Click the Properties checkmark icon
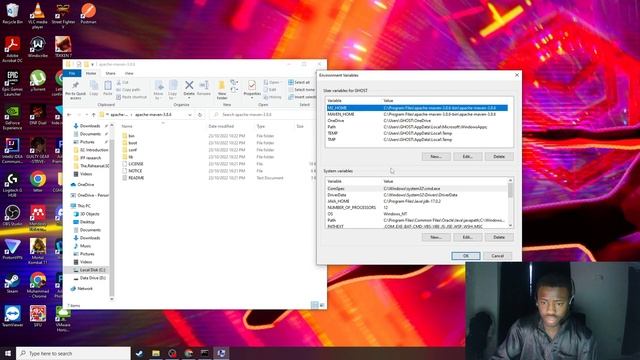 [x=252, y=85]
